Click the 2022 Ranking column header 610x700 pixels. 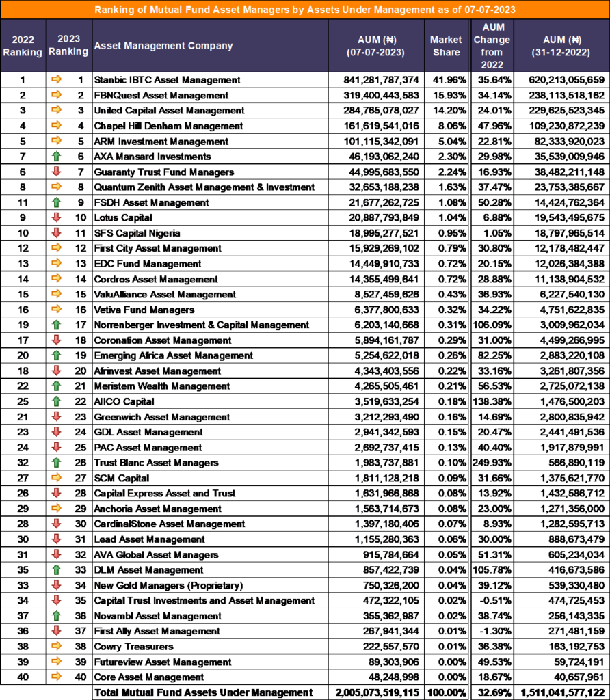tap(23, 46)
